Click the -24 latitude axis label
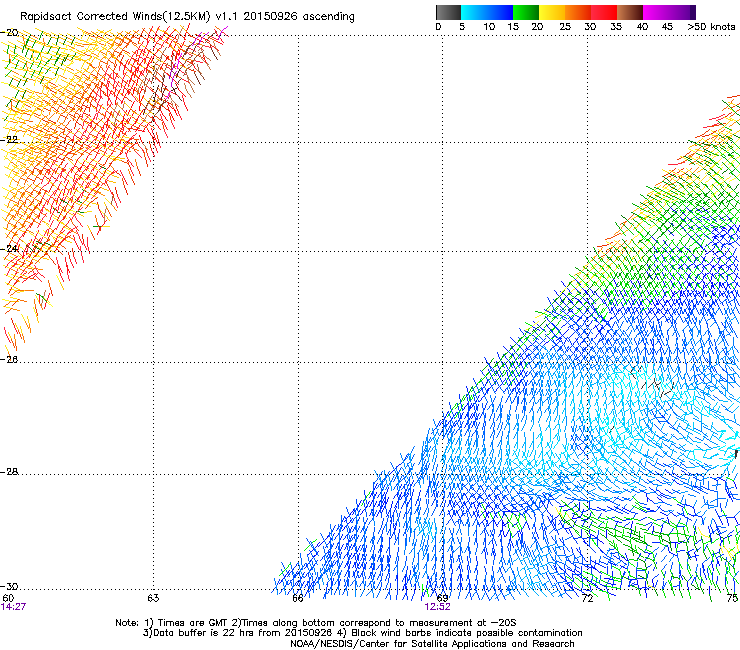The image size is (740, 650). pos(9,248)
